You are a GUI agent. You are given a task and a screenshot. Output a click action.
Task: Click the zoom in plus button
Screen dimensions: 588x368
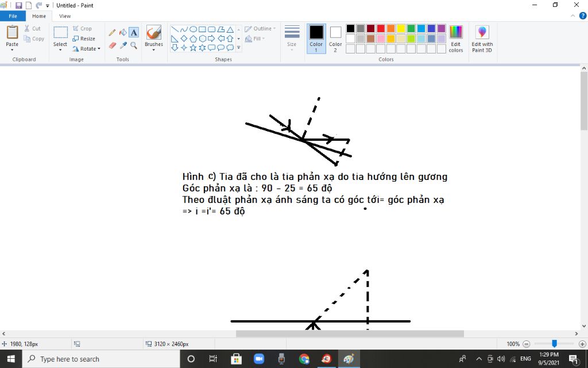pos(582,344)
